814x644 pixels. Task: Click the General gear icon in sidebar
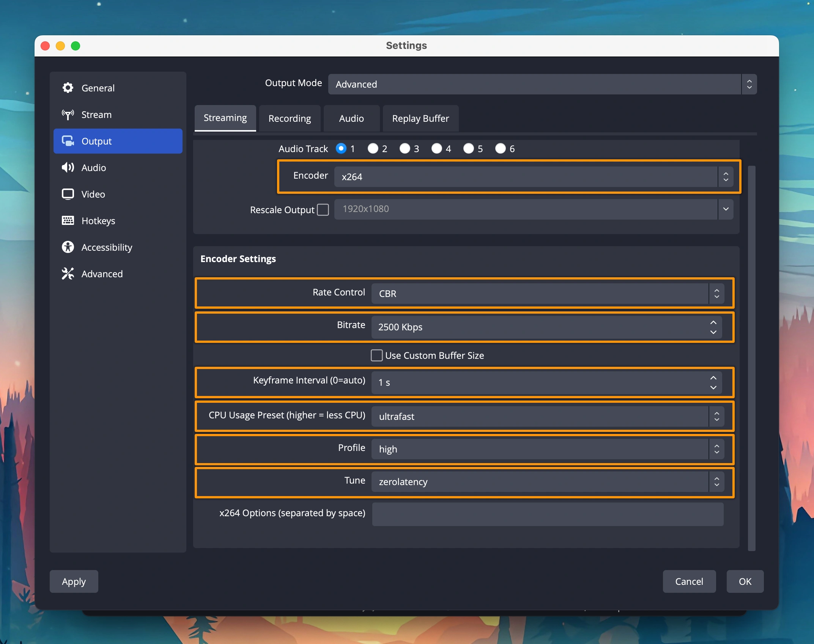coord(68,88)
